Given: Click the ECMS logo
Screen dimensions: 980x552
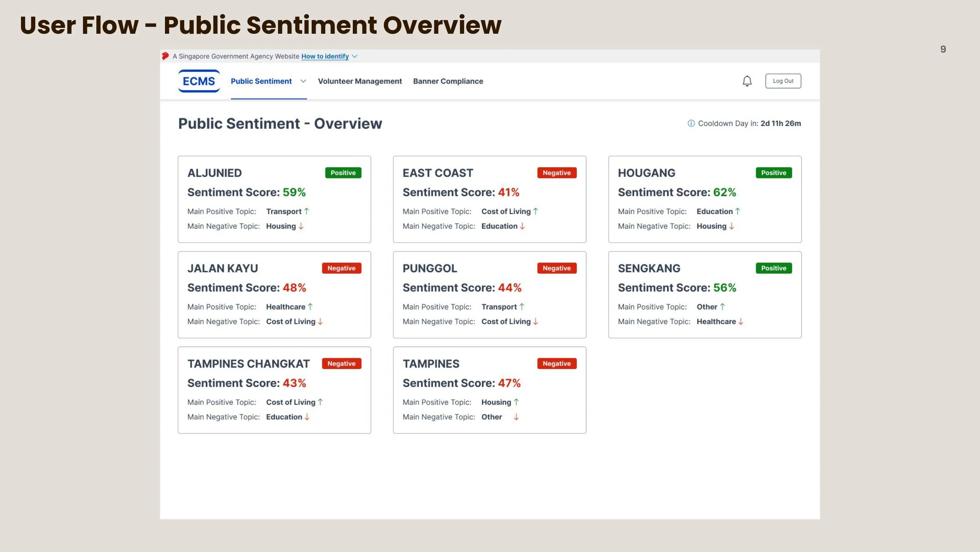Looking at the screenshot, I should pos(199,81).
